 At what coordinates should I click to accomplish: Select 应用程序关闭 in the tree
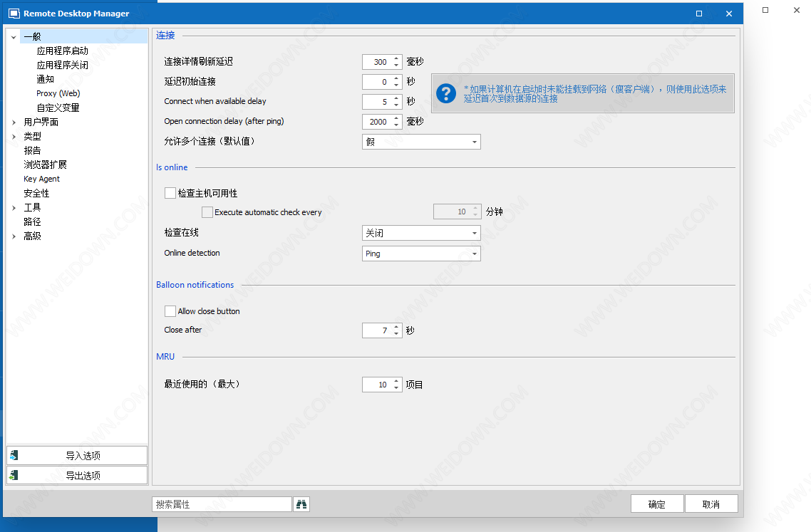click(x=63, y=65)
